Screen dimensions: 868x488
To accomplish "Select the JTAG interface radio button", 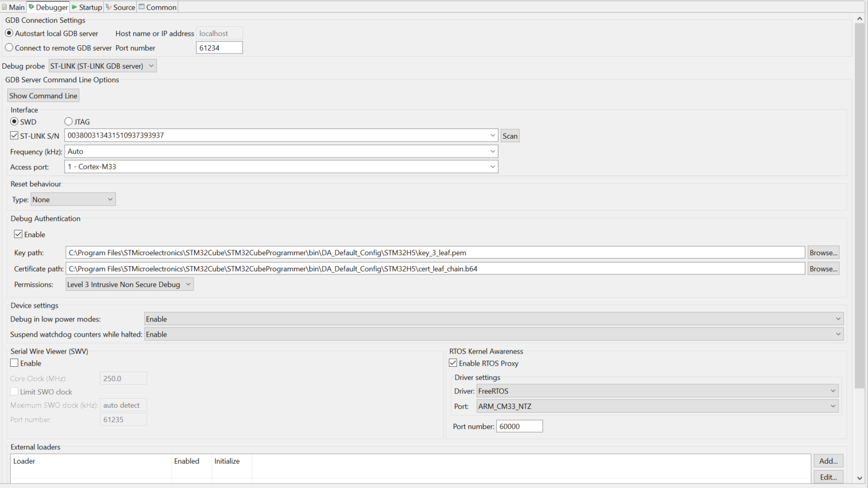I will [68, 121].
